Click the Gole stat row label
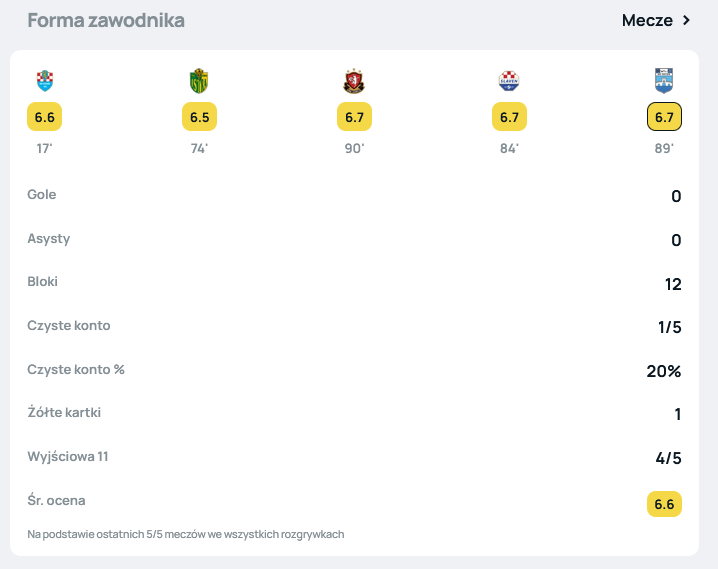Viewport: 718px width, 569px height. (42, 195)
